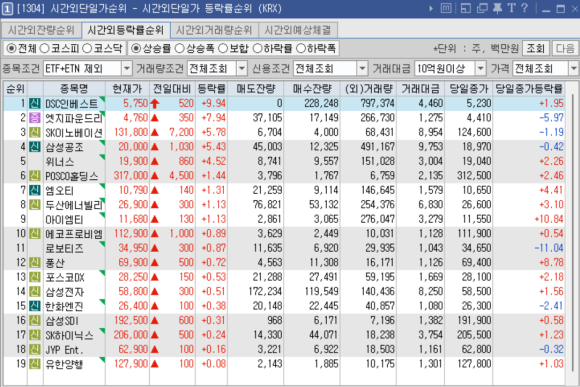
Task: Click the 신 badge next to 삼성공조
Action: pos(35,147)
